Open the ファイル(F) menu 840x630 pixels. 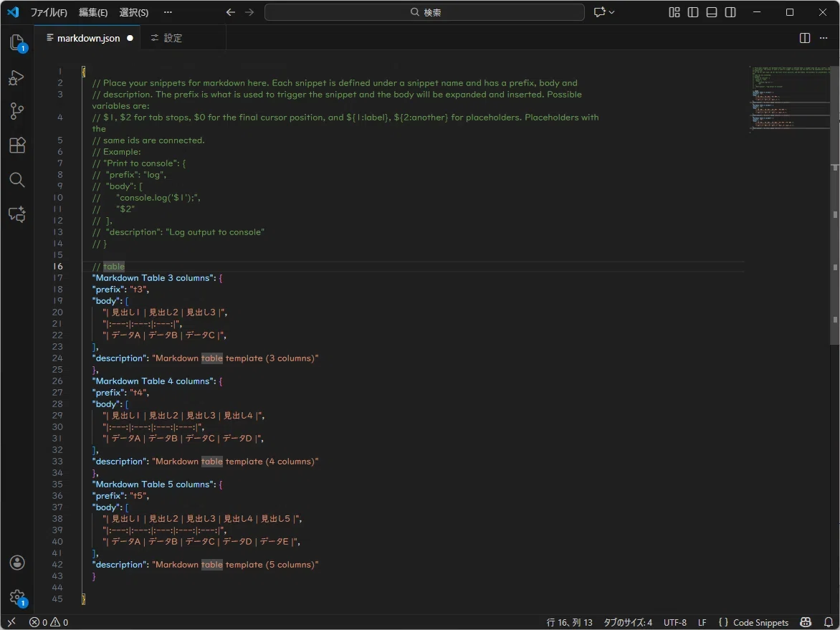coord(49,11)
